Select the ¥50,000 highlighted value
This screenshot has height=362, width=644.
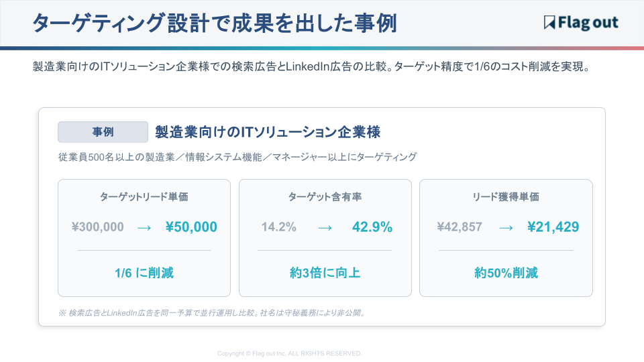pyautogui.click(x=191, y=227)
